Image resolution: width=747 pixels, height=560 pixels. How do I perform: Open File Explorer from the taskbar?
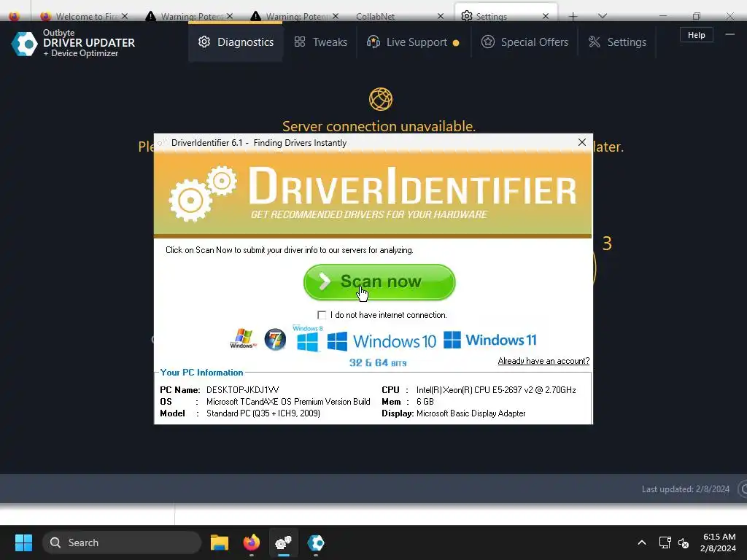point(220,542)
